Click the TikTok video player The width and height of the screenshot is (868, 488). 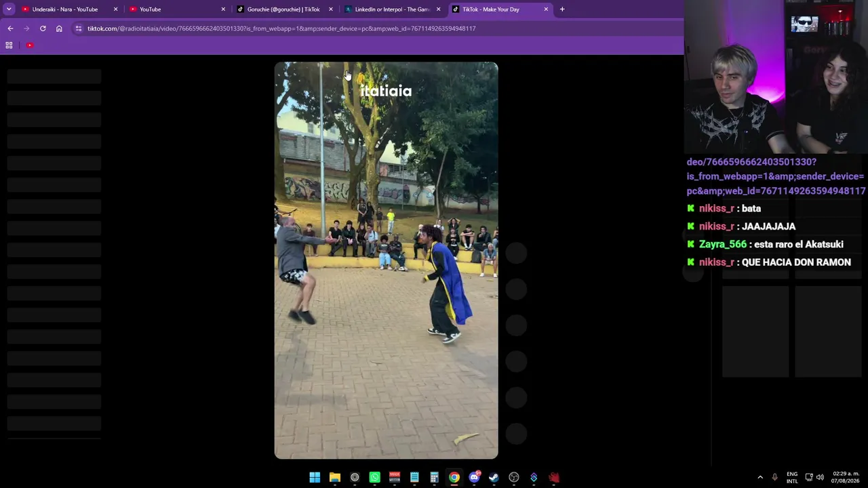(386, 260)
